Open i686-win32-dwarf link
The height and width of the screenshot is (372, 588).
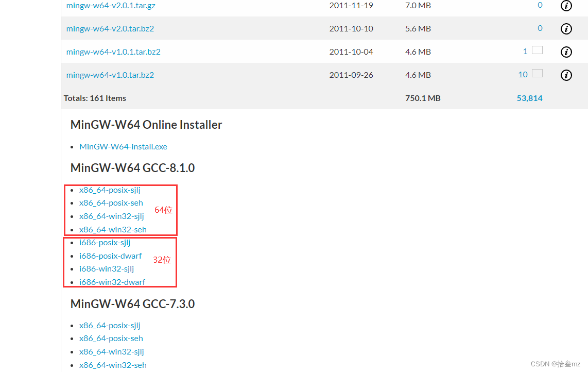[112, 282]
